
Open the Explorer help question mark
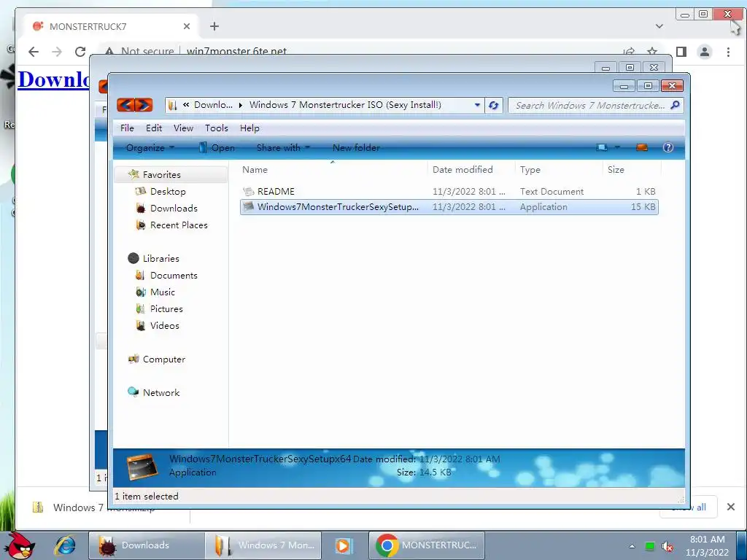(x=668, y=147)
